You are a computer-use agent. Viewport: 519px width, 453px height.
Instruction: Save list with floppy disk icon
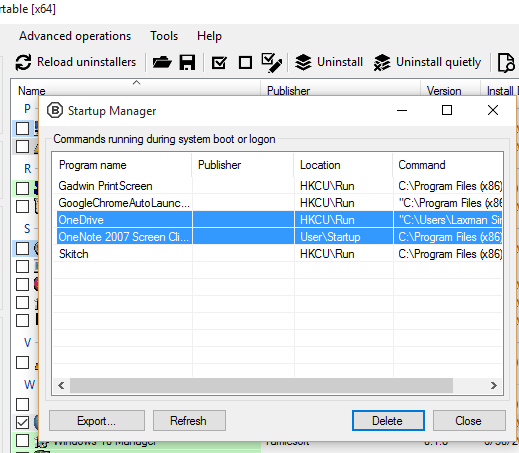click(x=187, y=62)
